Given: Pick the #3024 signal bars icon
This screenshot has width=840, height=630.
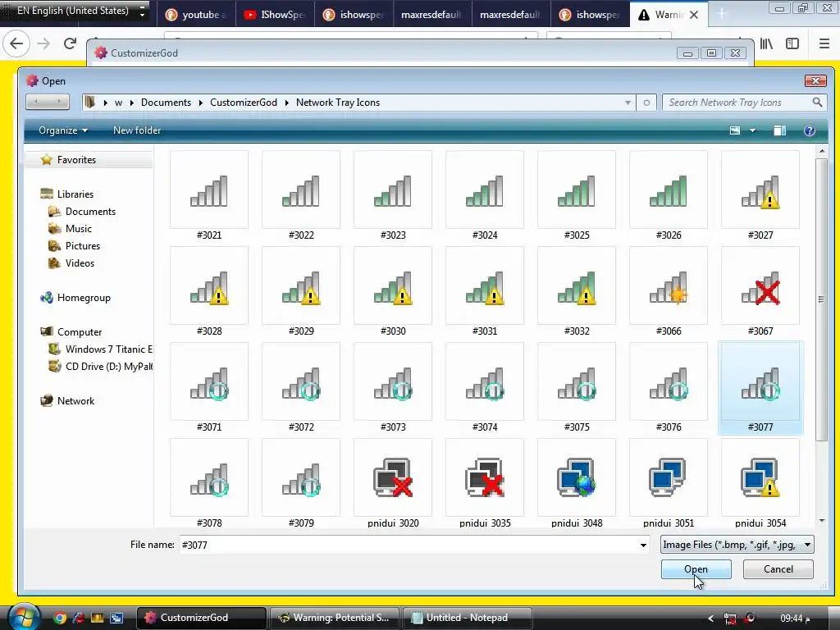Looking at the screenshot, I should (485, 195).
